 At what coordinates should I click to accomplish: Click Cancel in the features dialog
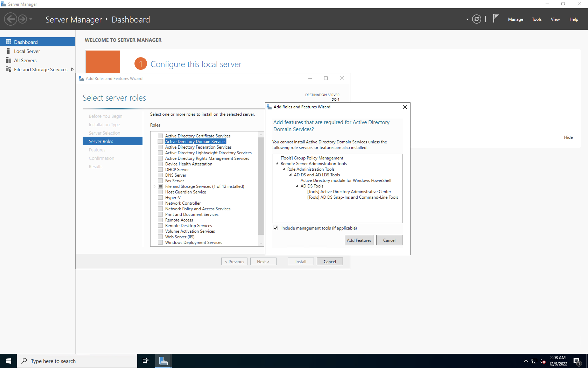click(x=389, y=240)
